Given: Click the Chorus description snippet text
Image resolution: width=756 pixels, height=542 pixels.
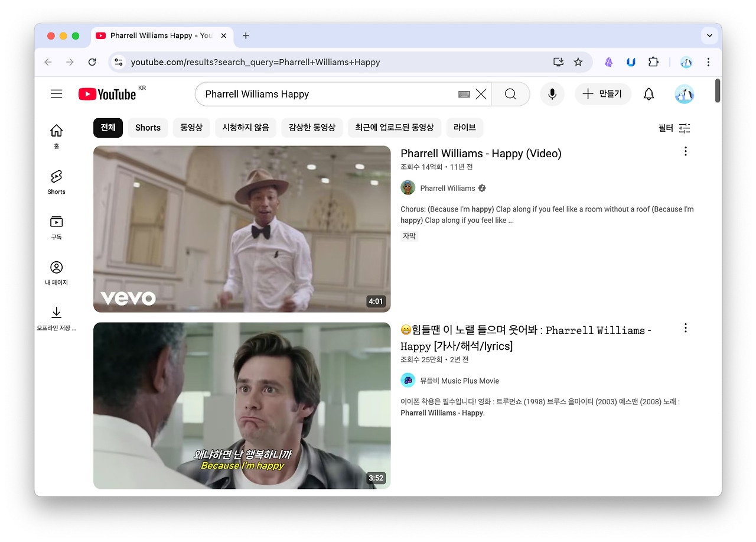Looking at the screenshot, I should [547, 215].
